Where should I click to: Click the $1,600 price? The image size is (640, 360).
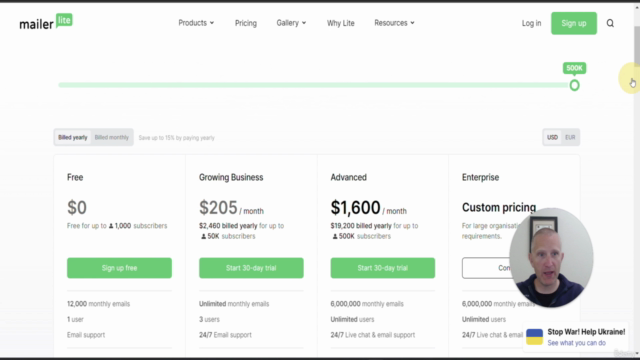(355, 207)
